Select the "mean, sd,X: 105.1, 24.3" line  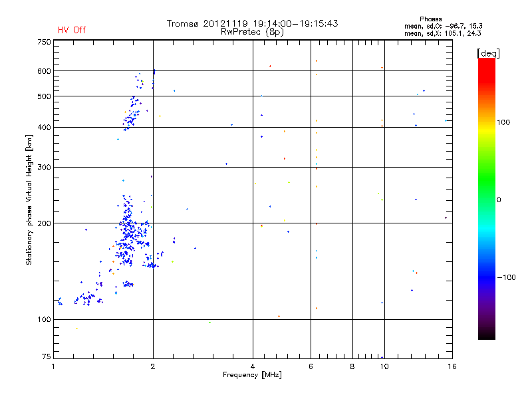[x=442, y=33]
